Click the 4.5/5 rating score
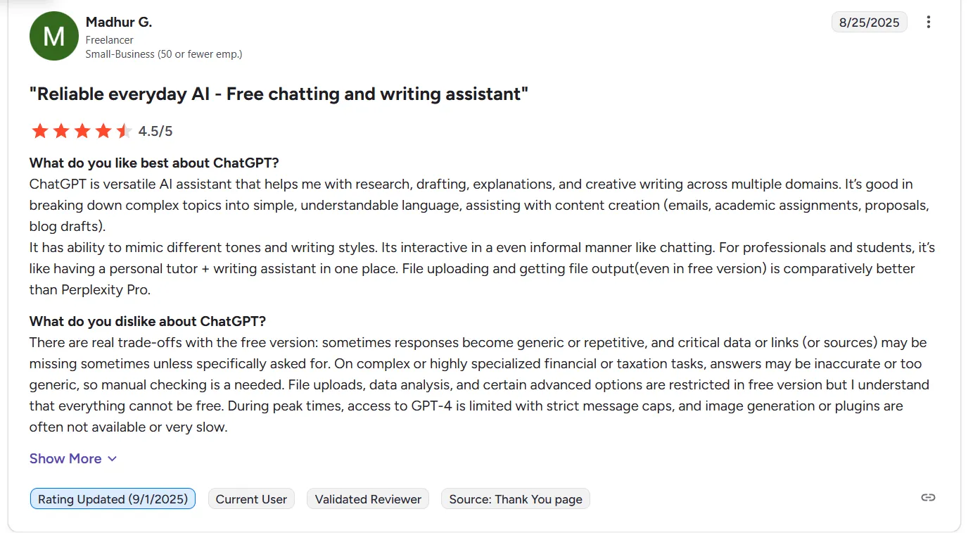Screen dimensions: 980x533 tap(155, 131)
